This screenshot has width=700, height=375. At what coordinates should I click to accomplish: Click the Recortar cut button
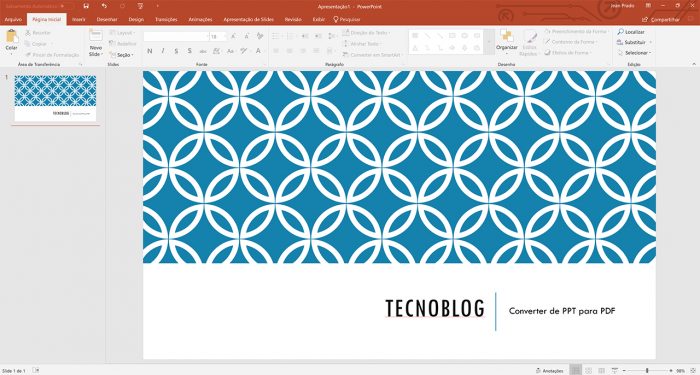coord(38,33)
